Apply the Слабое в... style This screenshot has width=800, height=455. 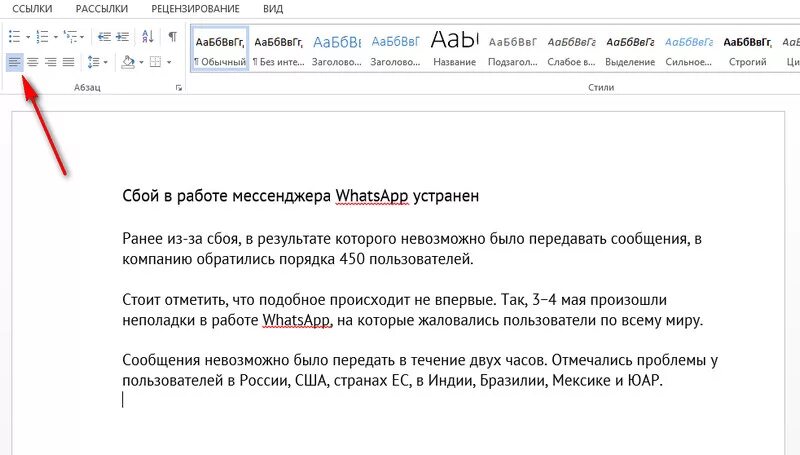tap(571, 49)
